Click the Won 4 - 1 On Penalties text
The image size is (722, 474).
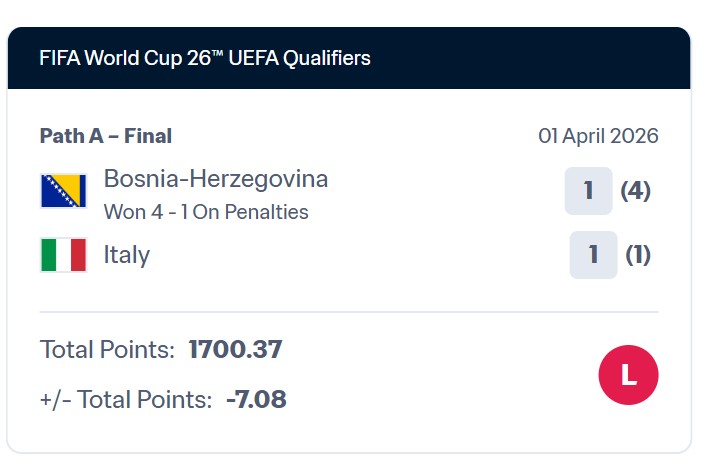pyautogui.click(x=206, y=212)
